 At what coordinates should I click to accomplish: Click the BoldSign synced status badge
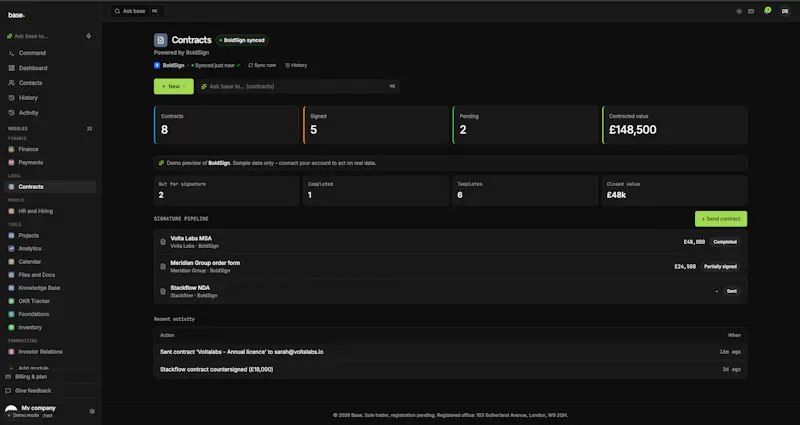click(242, 40)
